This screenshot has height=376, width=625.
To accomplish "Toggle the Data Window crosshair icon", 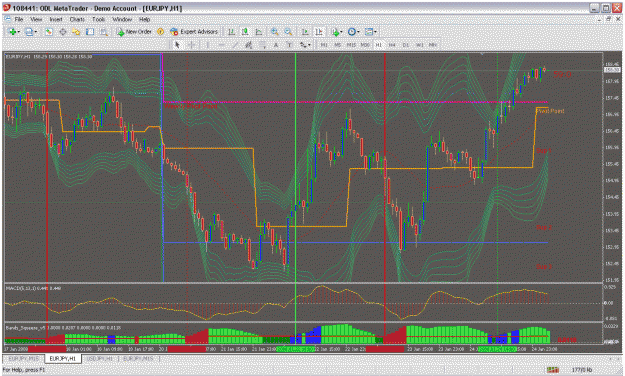I will 63,32.
